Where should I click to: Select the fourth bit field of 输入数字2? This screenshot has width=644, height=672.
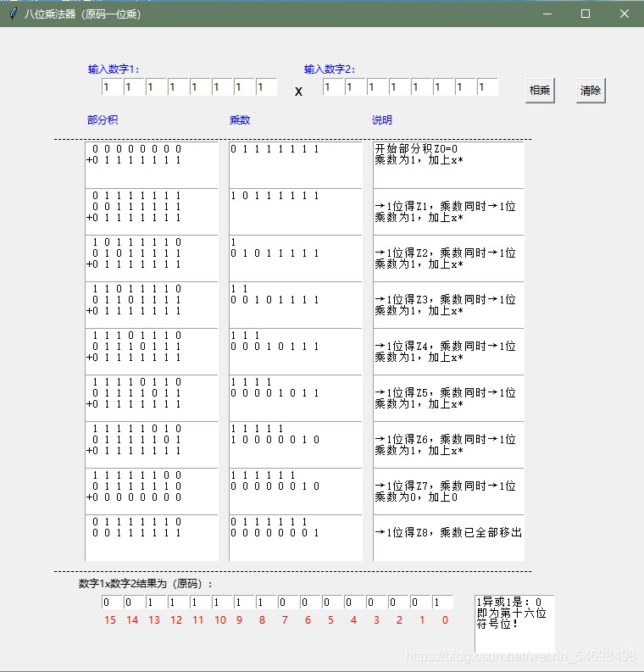399,87
